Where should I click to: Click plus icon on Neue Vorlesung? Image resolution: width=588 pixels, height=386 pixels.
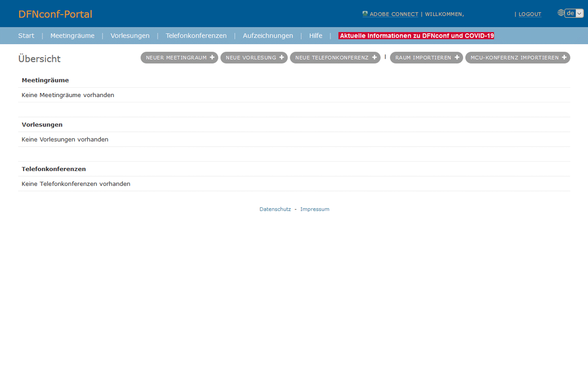[x=282, y=57]
